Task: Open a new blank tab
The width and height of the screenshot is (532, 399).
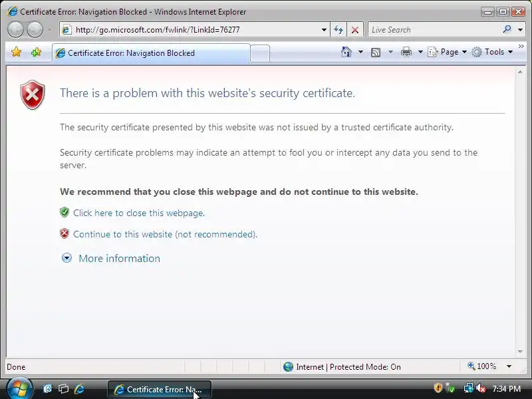Action: [x=260, y=54]
